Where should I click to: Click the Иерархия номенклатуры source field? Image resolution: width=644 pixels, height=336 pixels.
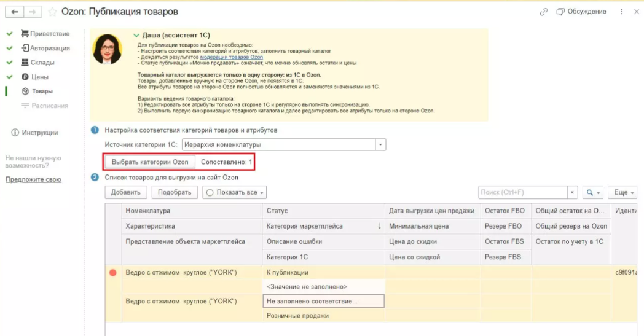278,144
